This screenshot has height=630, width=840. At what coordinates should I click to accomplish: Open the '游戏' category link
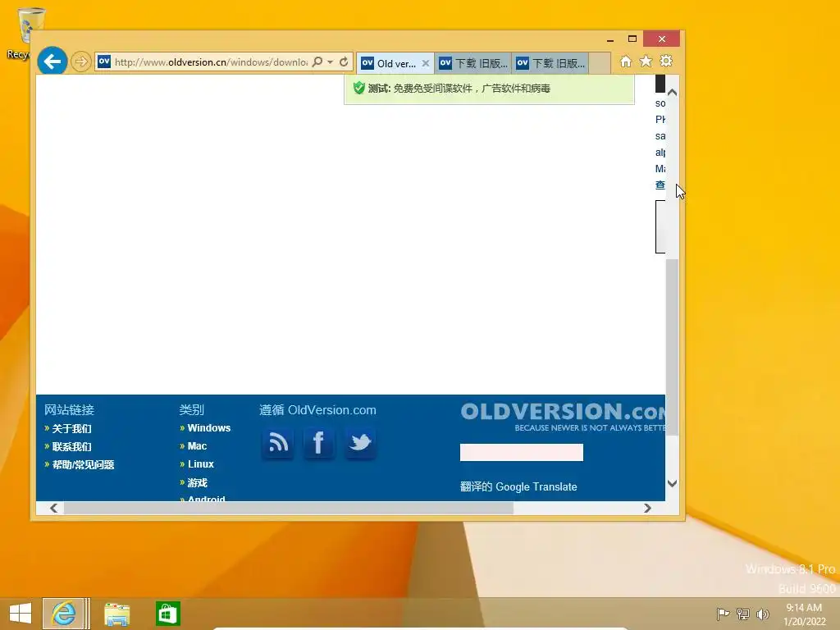pos(197,482)
